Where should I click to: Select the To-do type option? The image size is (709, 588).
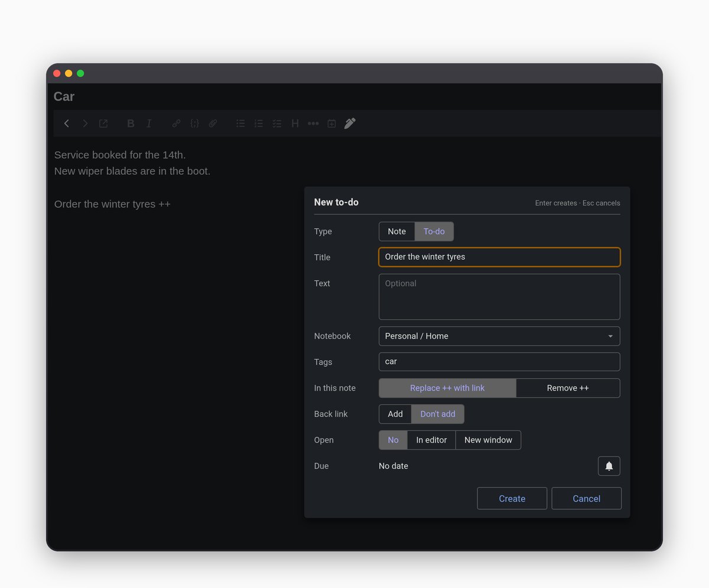(434, 232)
